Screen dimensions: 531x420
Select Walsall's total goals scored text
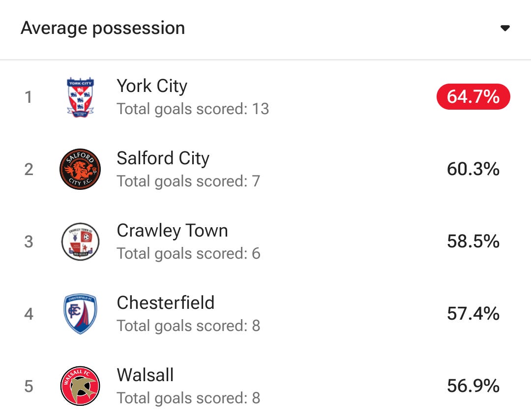(x=189, y=398)
